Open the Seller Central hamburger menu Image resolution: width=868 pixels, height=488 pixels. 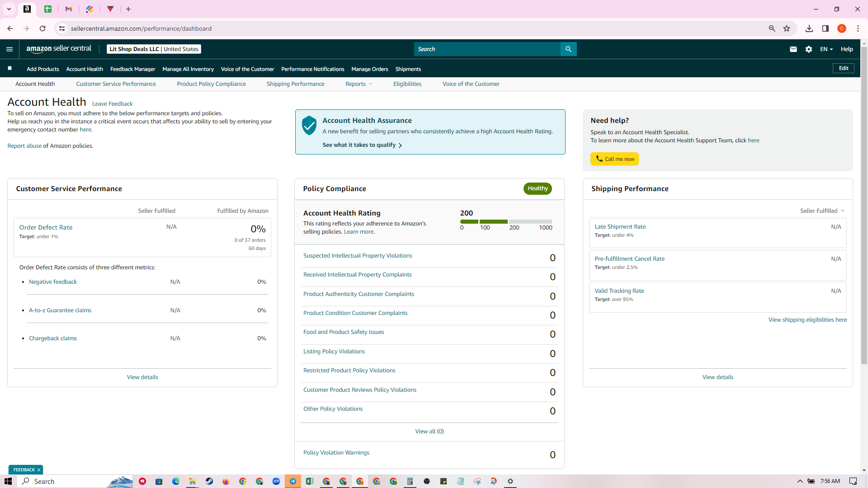9,49
